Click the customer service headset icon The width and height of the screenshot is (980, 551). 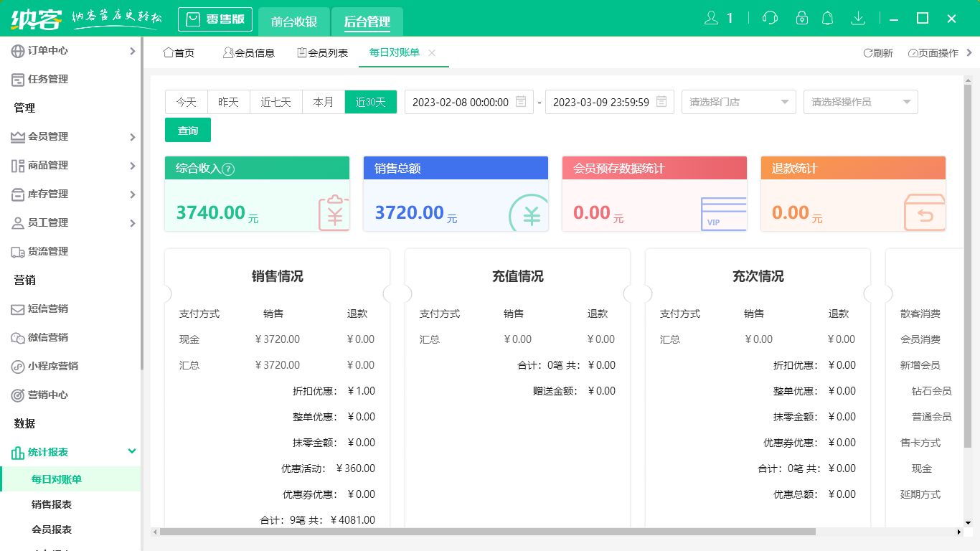(770, 17)
